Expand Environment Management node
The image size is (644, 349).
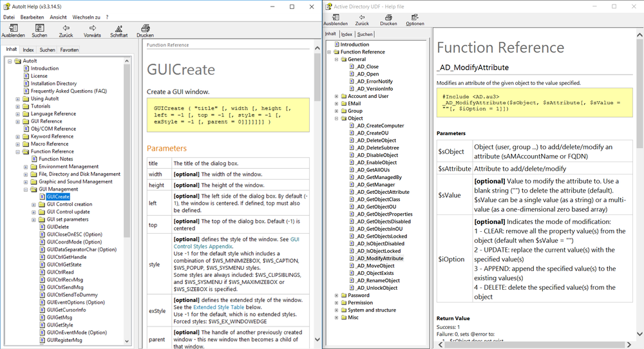[x=26, y=167]
